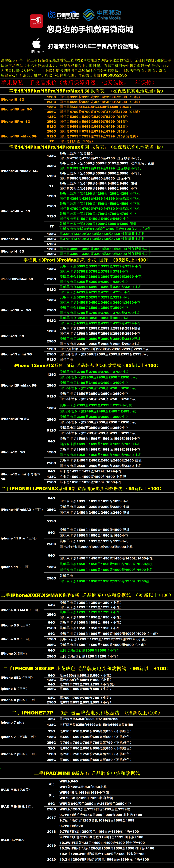This screenshot has width=174, height=868.
Task: Click the 13Pro/13ProMax section heading
Action: click(86, 260)
